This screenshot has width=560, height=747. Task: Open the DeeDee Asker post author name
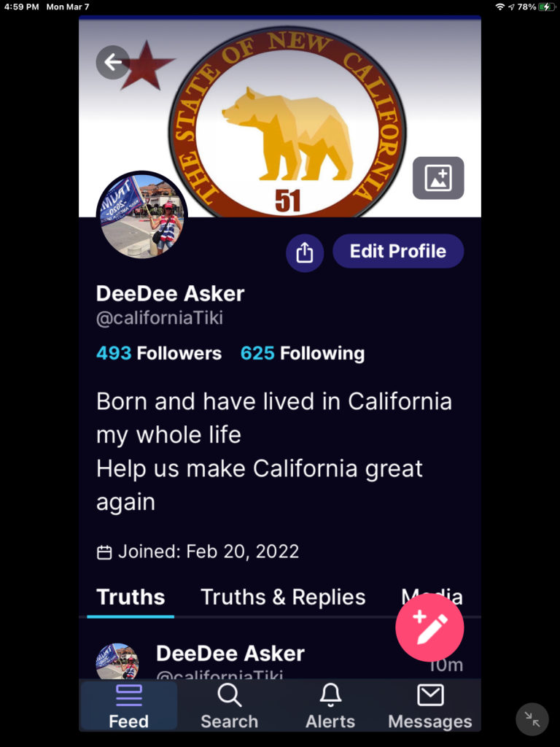[230, 653]
